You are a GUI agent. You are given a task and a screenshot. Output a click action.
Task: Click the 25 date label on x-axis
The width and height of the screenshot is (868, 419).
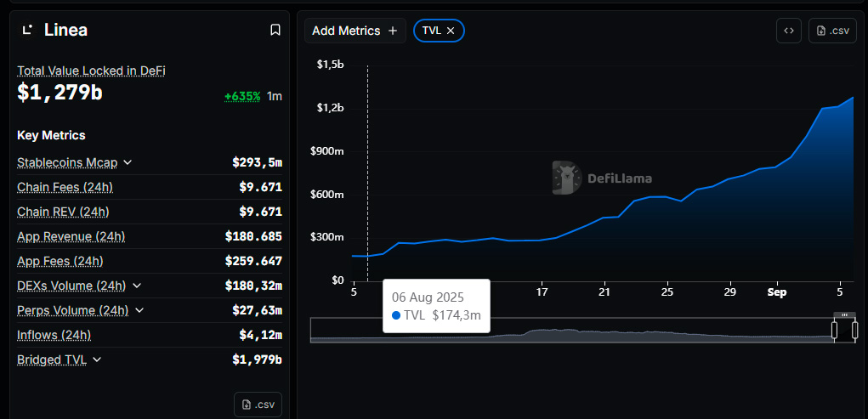pos(667,292)
